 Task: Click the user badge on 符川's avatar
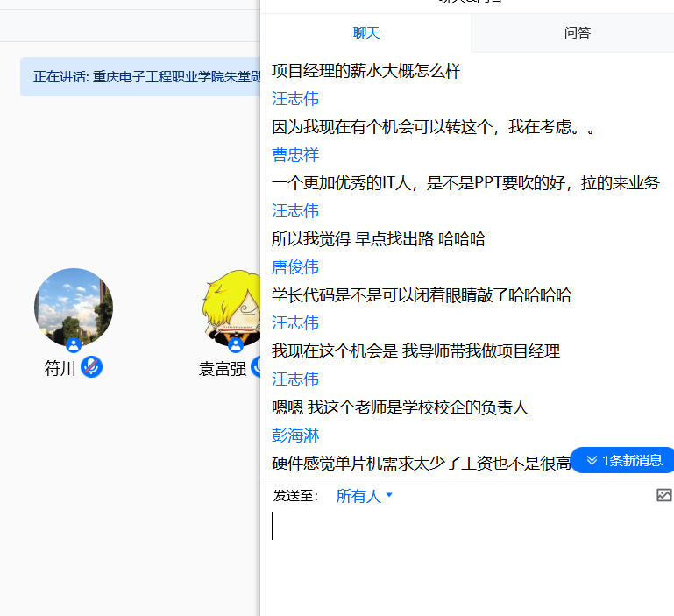pos(74,345)
